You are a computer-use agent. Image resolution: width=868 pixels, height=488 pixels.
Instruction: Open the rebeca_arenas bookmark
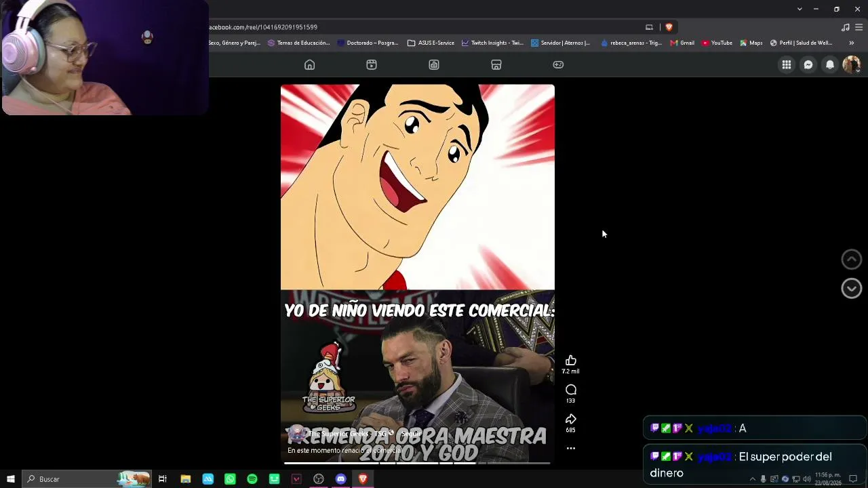631,43
